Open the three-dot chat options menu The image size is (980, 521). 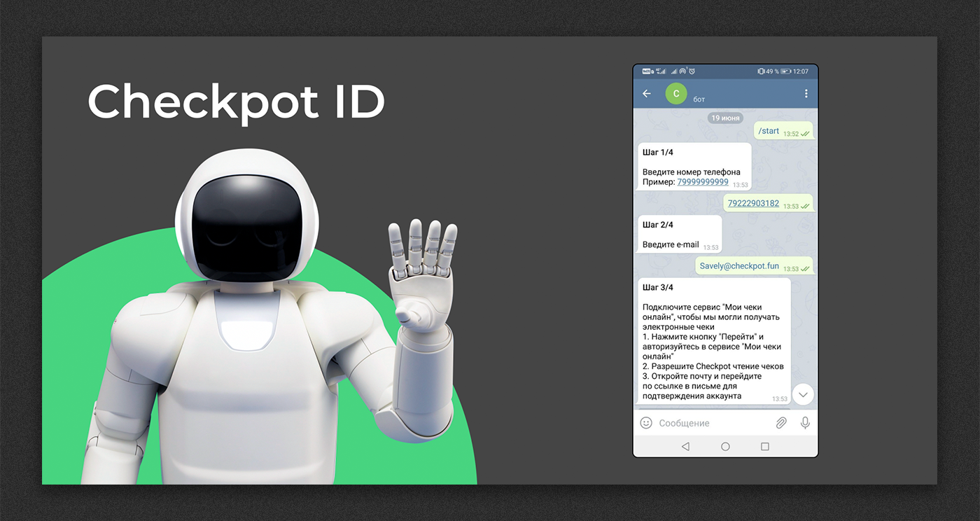(806, 94)
